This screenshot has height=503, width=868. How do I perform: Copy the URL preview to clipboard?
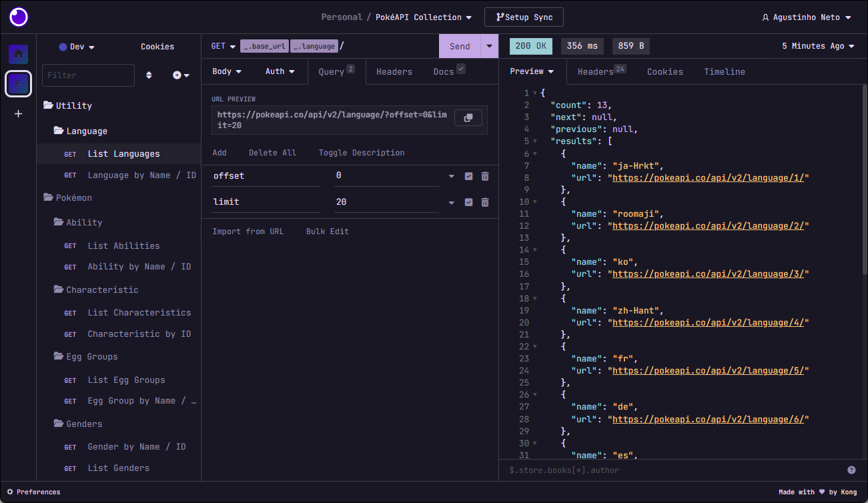pyautogui.click(x=468, y=117)
